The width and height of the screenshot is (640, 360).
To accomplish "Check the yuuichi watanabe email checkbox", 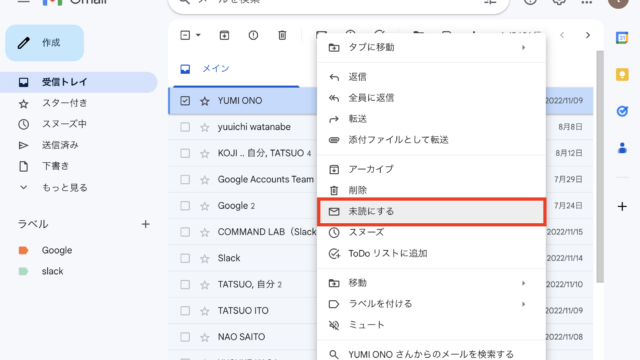I will [185, 127].
